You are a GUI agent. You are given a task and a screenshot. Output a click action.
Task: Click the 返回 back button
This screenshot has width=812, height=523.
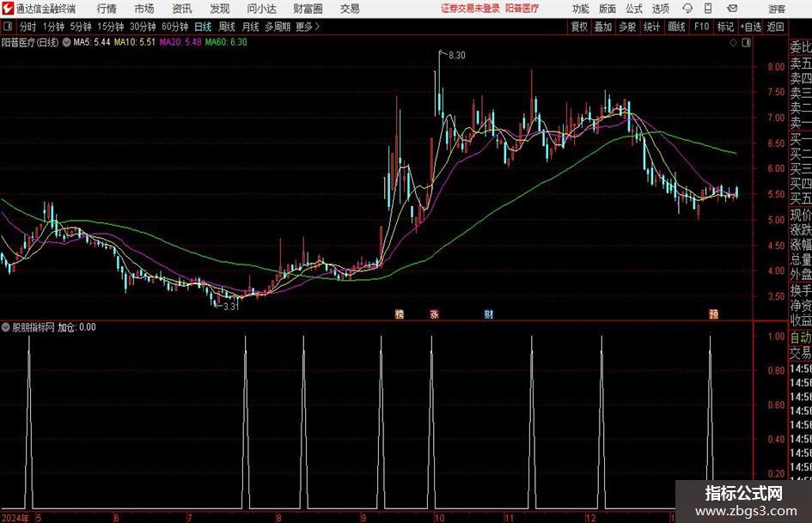(x=775, y=27)
